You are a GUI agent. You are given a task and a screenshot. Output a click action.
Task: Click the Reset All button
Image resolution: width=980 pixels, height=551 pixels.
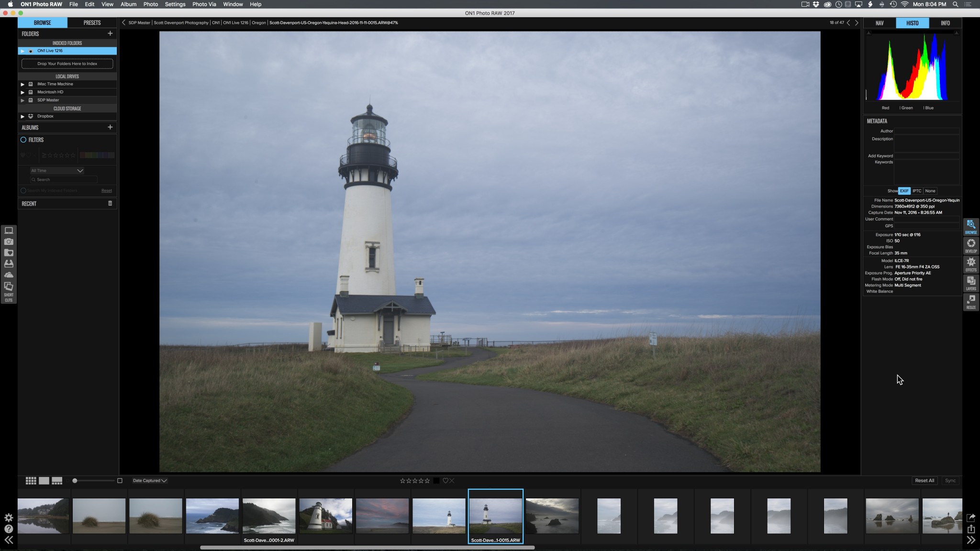[924, 481]
